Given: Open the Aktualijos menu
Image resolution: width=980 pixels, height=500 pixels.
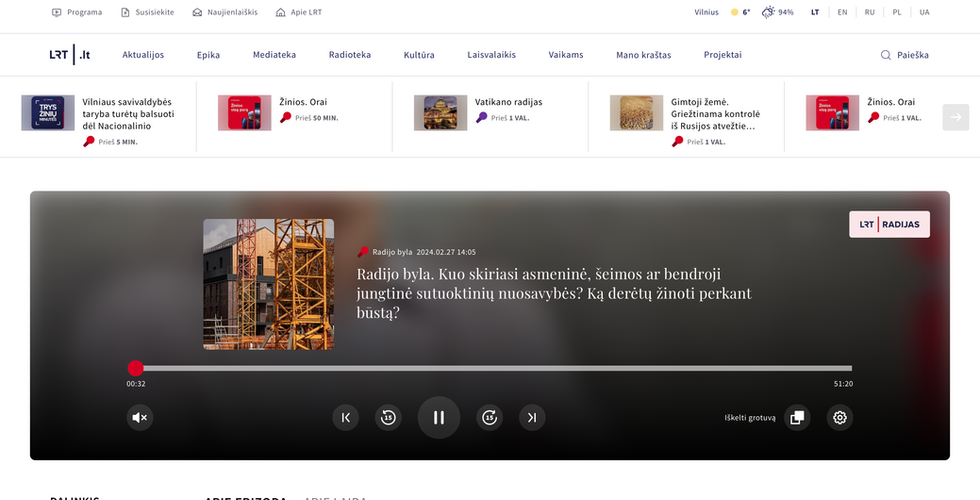Looking at the screenshot, I should click(143, 55).
